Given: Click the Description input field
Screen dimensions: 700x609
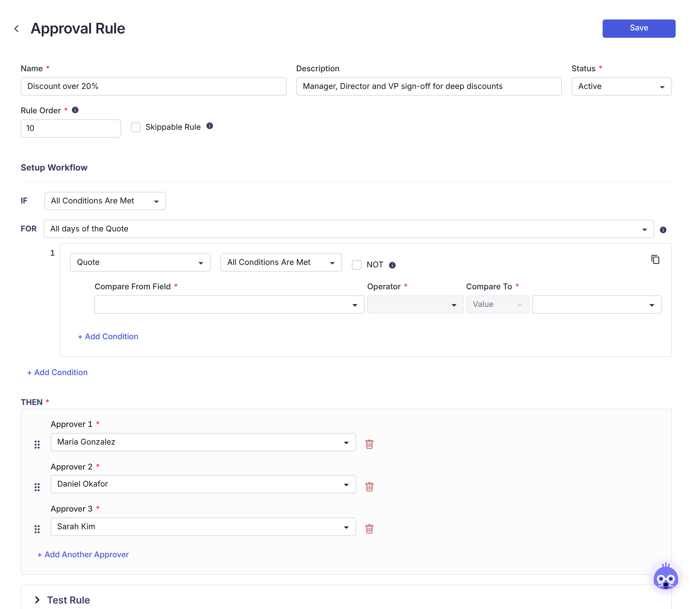Looking at the screenshot, I should (x=429, y=86).
